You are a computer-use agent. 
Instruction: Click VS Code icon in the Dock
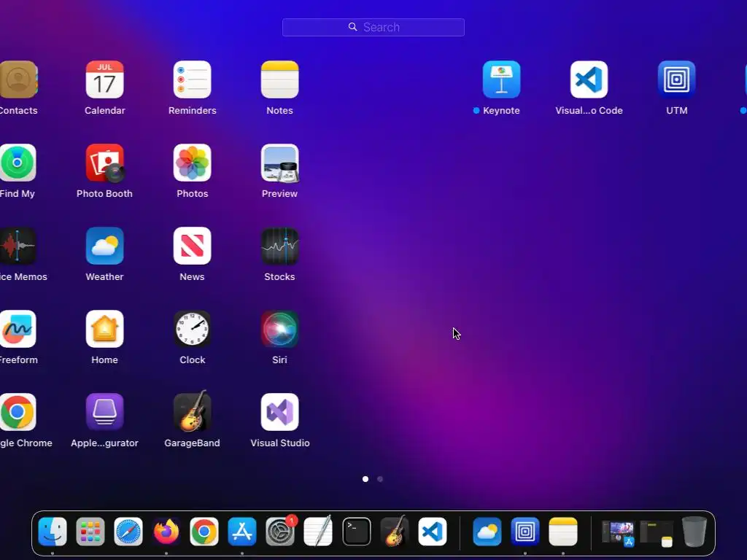pyautogui.click(x=433, y=531)
